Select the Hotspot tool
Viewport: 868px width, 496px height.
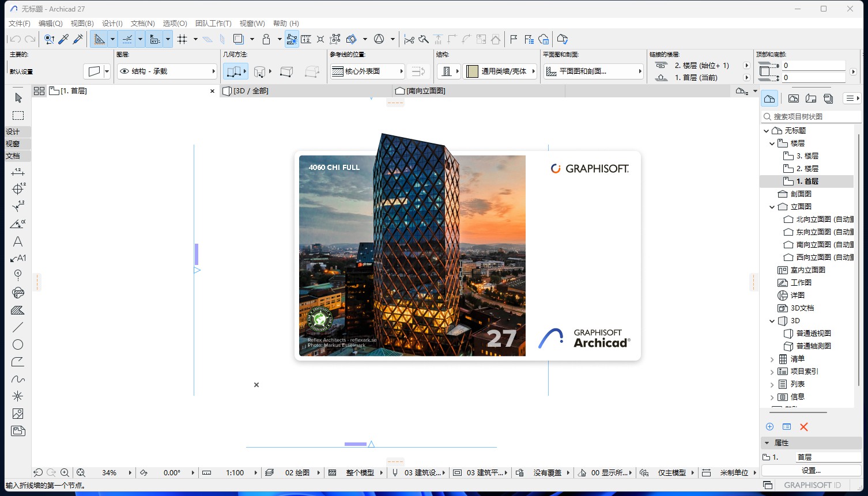[18, 396]
